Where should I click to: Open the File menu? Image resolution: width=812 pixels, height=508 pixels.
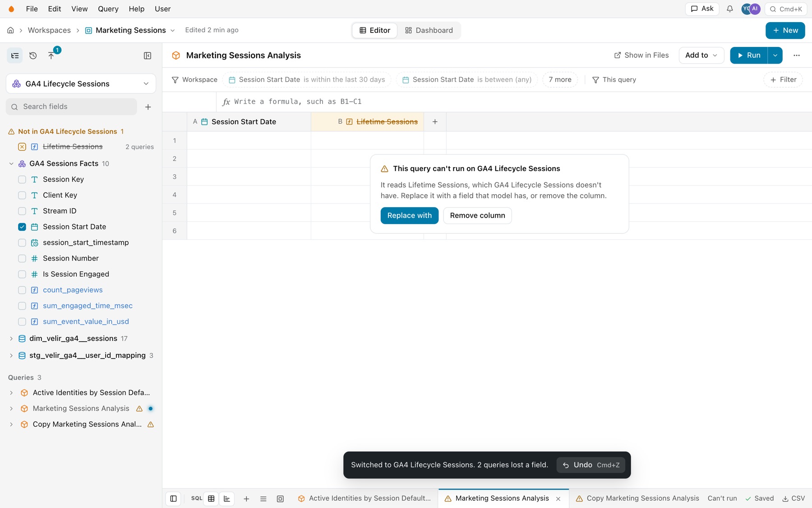click(32, 9)
